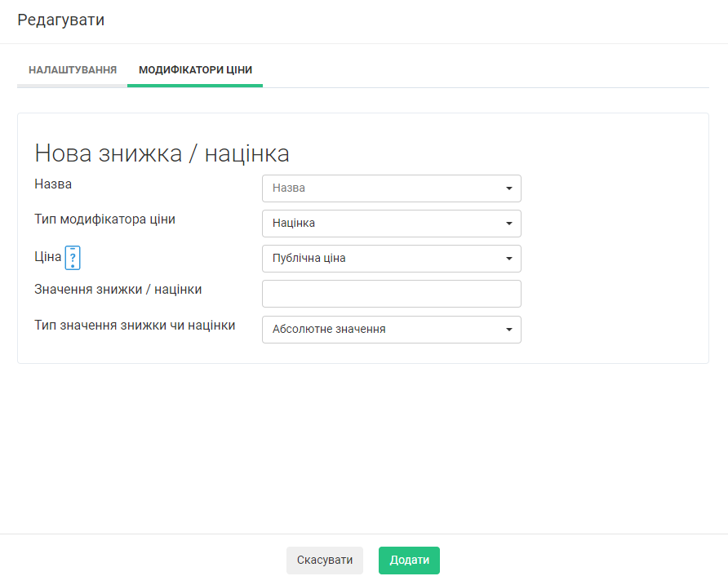Viewport: 728px width, 585px height.
Task: Click the Тип модифікатора ціни label
Action: tap(104, 219)
